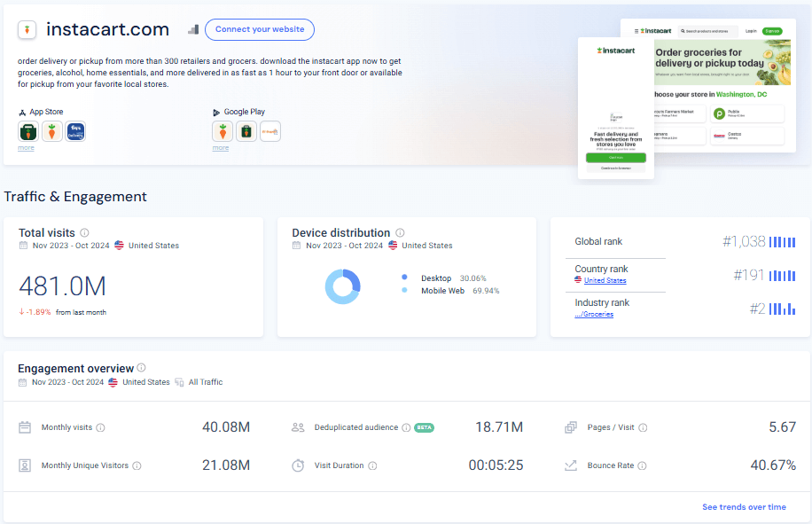Click the Bounce Rate trend-line icon
The height and width of the screenshot is (524, 812).
[x=571, y=465]
